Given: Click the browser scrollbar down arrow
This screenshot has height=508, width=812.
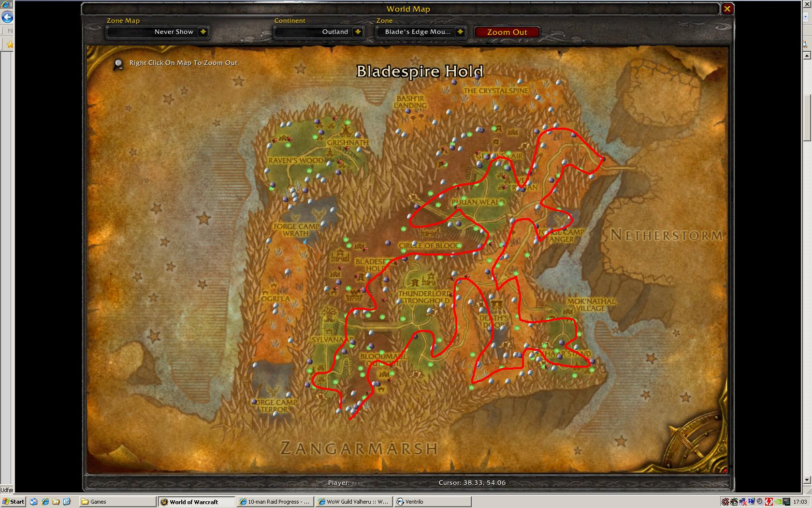Looking at the screenshot, I should click(806, 480).
